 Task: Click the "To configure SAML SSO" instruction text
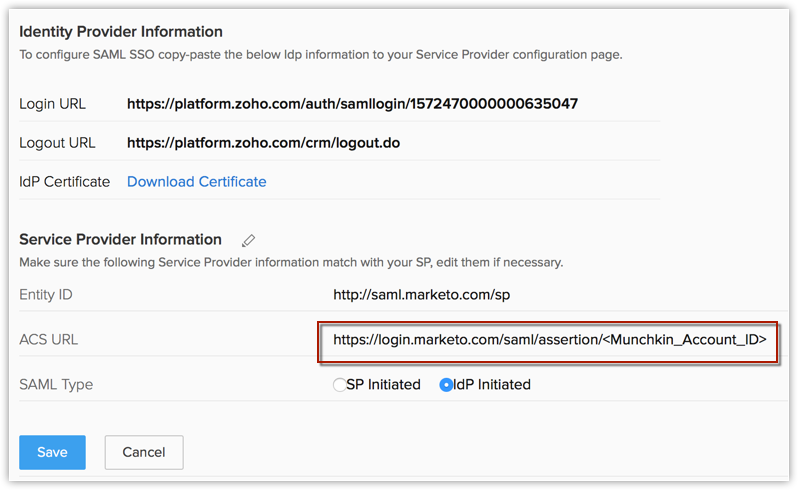(x=321, y=54)
